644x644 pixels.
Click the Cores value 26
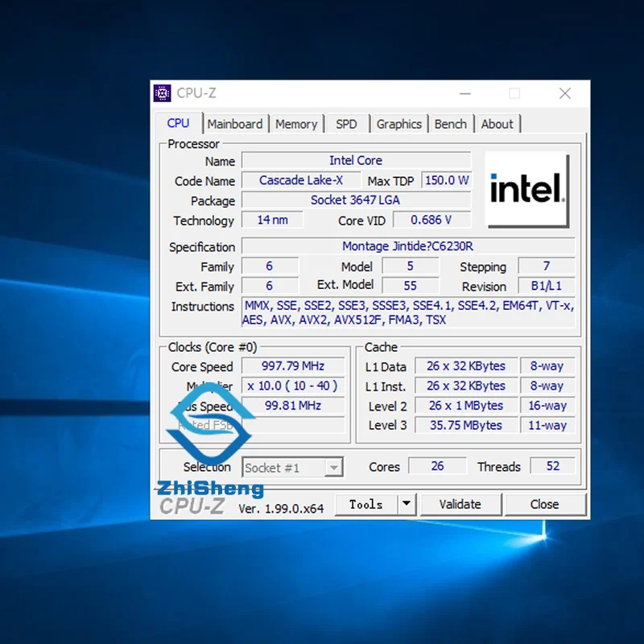pos(437,466)
